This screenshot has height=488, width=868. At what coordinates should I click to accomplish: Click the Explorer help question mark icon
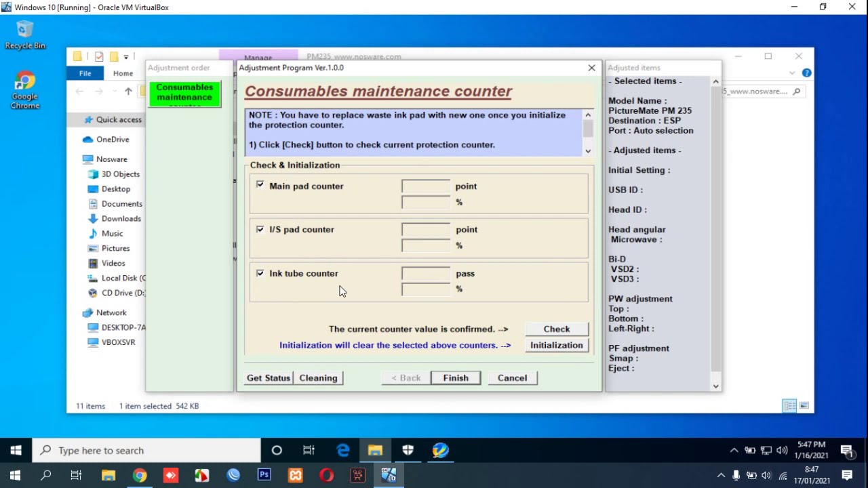[806, 73]
